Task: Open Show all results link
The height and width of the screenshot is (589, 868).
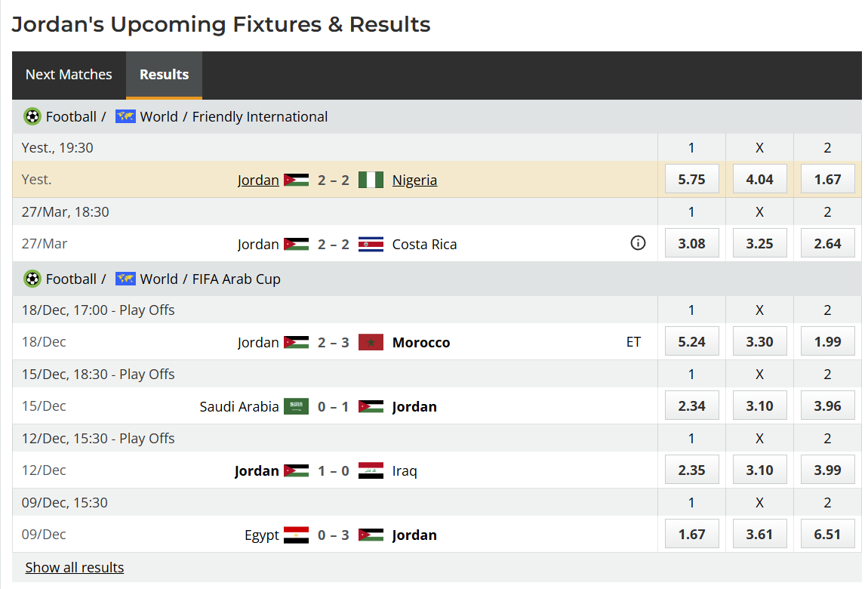Action: tap(75, 567)
